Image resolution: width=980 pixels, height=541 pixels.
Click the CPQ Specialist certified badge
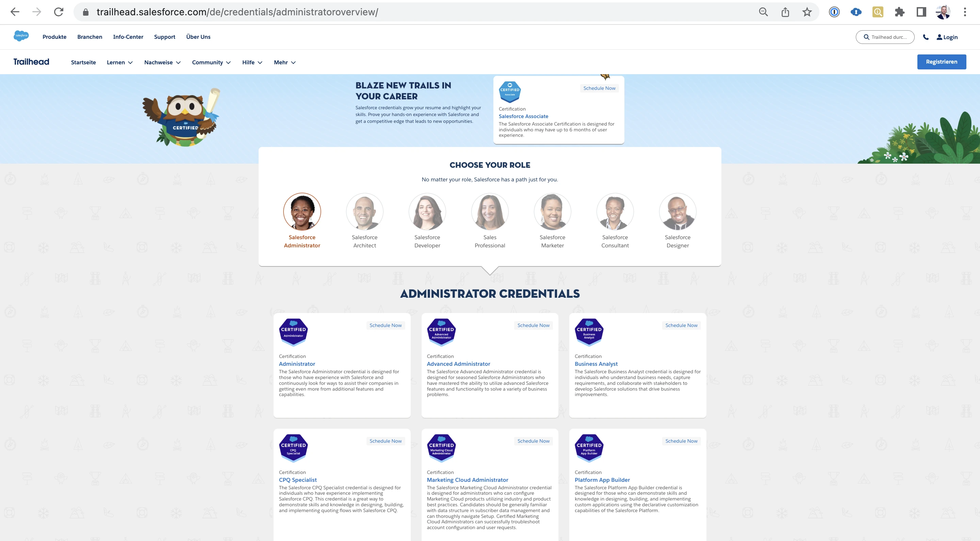293,448
